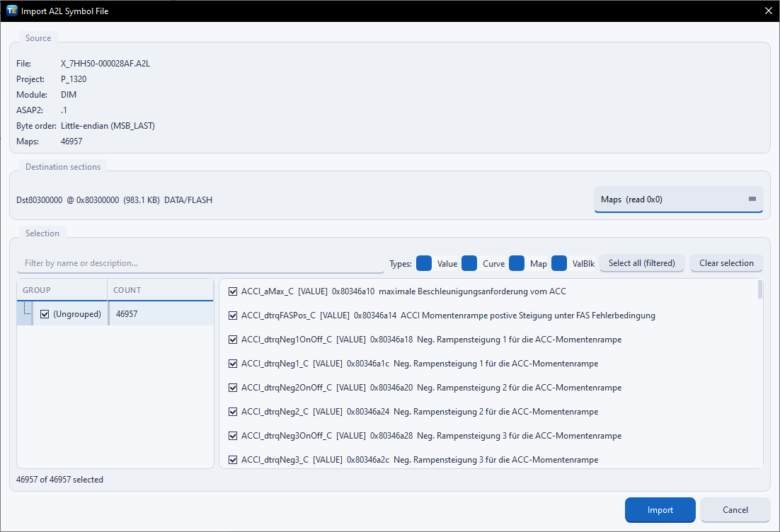Click the ASAP2 value .1
Screen dimensions: 780x532
(x=64, y=110)
